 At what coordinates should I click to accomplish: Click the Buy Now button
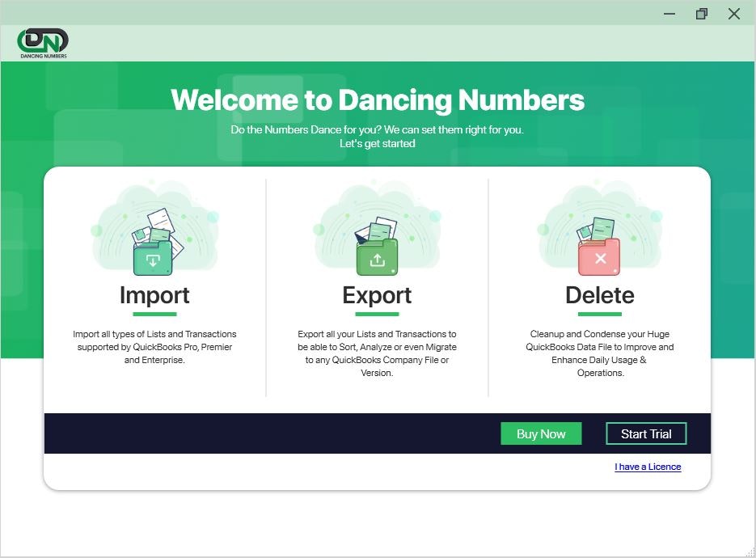[x=541, y=433]
